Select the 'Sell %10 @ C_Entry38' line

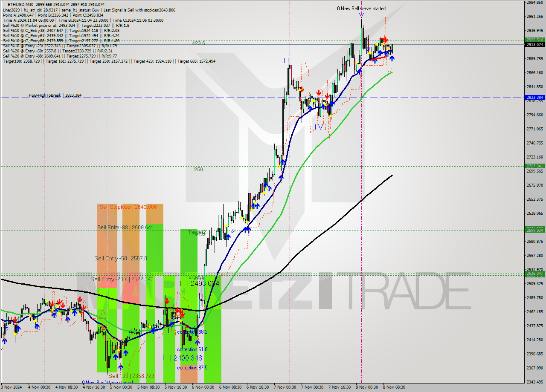point(61,30)
